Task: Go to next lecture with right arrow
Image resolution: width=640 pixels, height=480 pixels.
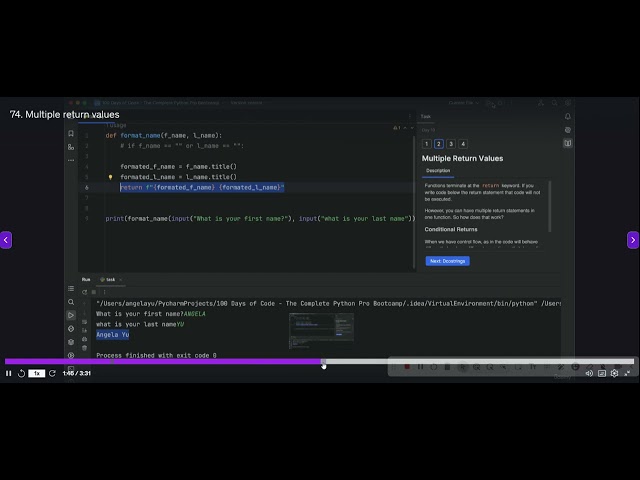Action: (633, 240)
